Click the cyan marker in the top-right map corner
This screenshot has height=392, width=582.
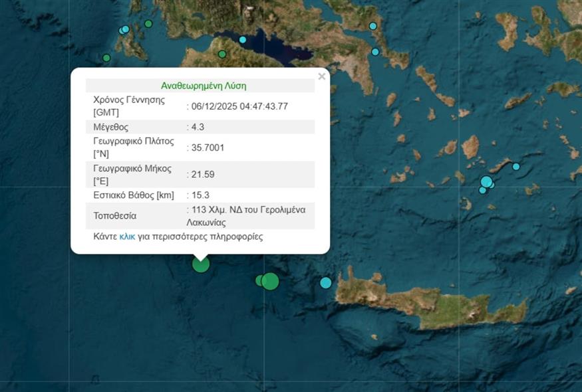point(372,25)
